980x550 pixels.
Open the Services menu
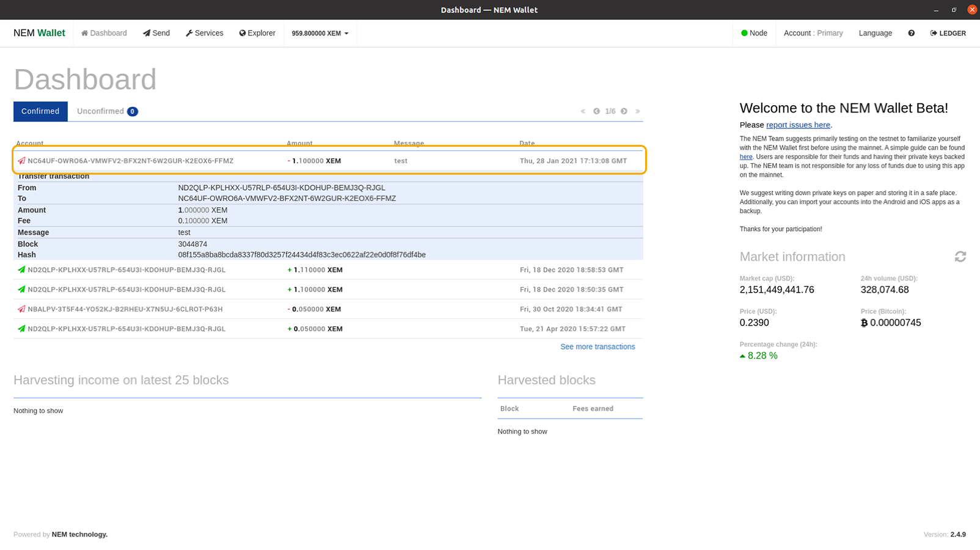click(205, 33)
